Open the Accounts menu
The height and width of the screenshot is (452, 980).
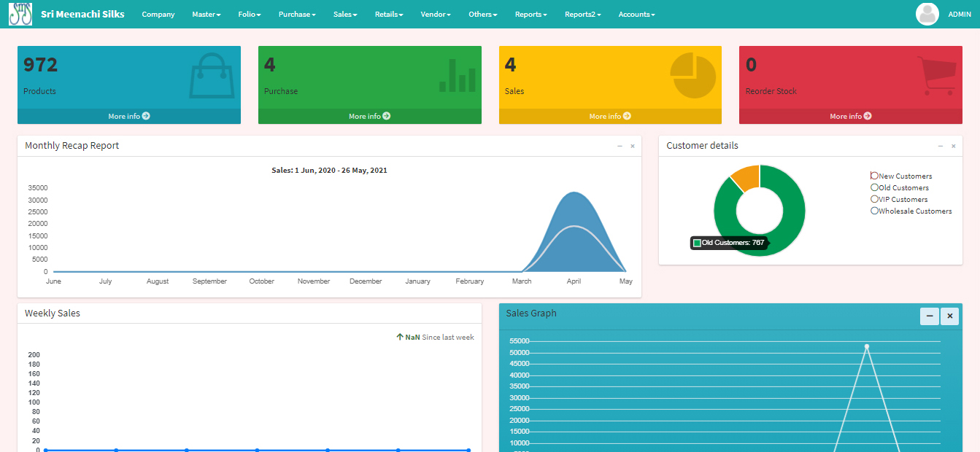pyautogui.click(x=637, y=15)
